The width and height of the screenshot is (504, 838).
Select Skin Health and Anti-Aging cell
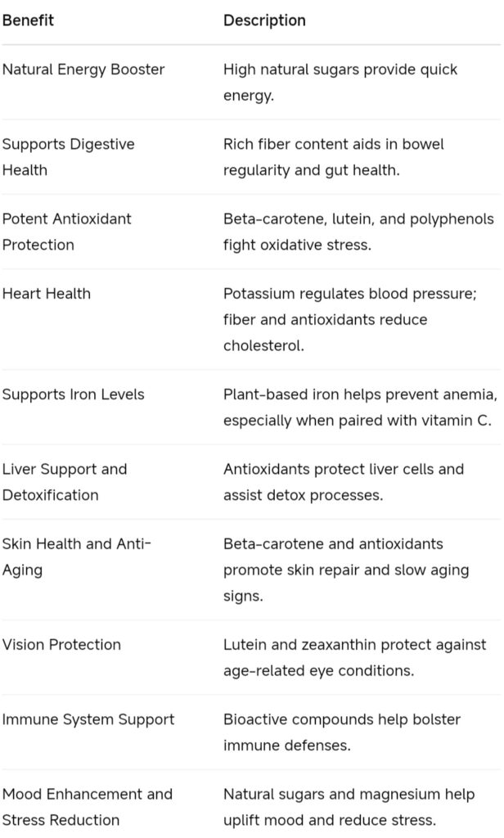pos(76,556)
